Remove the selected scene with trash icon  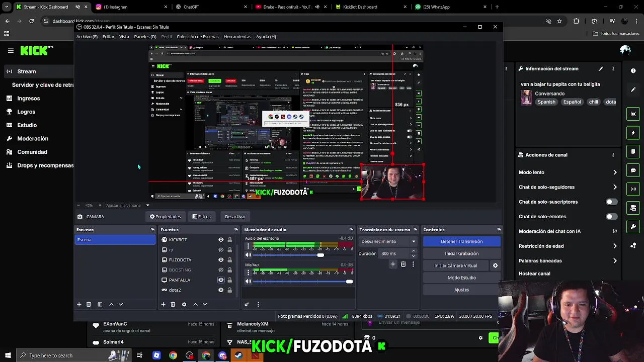[x=89, y=304]
